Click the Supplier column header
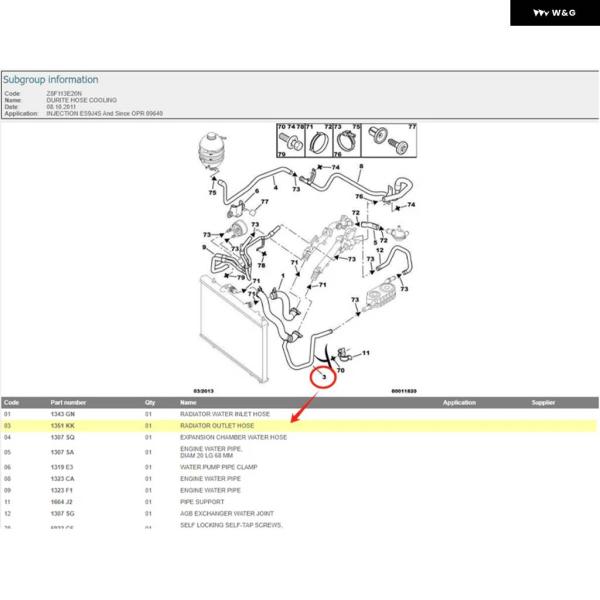This screenshot has width=600, height=600. tap(543, 402)
